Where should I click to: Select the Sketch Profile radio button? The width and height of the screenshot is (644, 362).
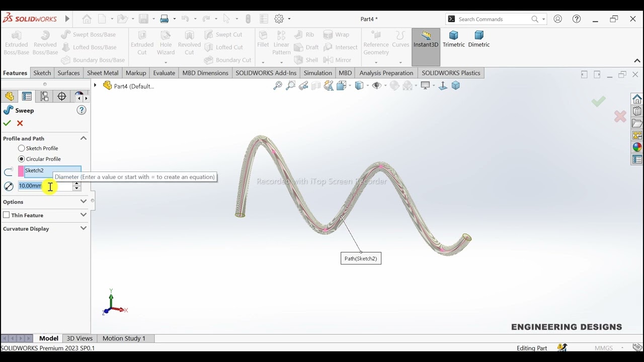pos(21,148)
